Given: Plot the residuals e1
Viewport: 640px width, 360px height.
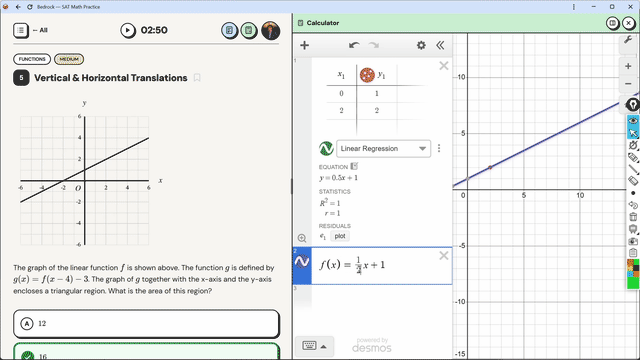Looking at the screenshot, I should (x=340, y=236).
